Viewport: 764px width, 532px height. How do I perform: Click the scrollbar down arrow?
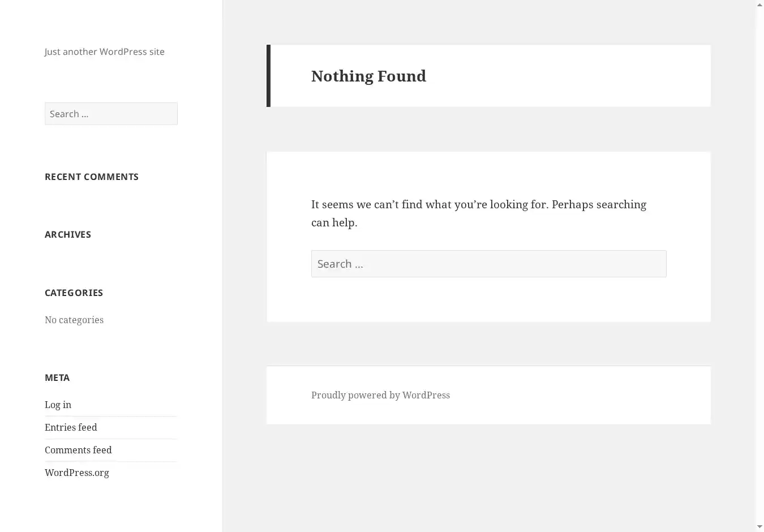coord(759,527)
